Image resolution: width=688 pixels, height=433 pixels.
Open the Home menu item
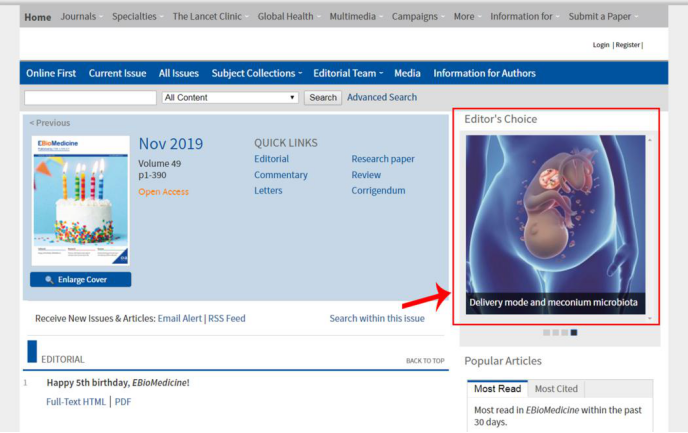[x=38, y=17]
